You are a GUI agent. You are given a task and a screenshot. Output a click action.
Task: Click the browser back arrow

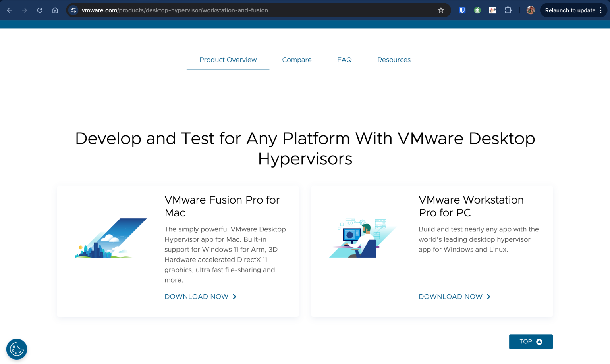coord(10,10)
